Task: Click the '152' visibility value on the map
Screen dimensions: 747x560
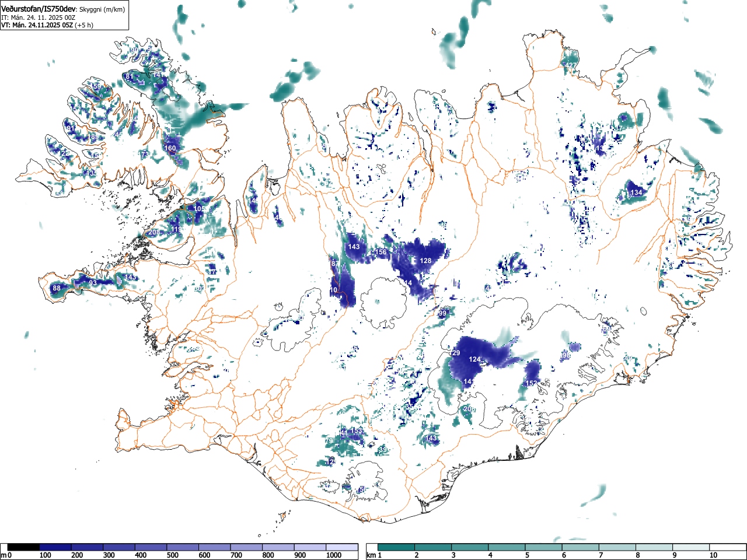Action: click(x=532, y=383)
